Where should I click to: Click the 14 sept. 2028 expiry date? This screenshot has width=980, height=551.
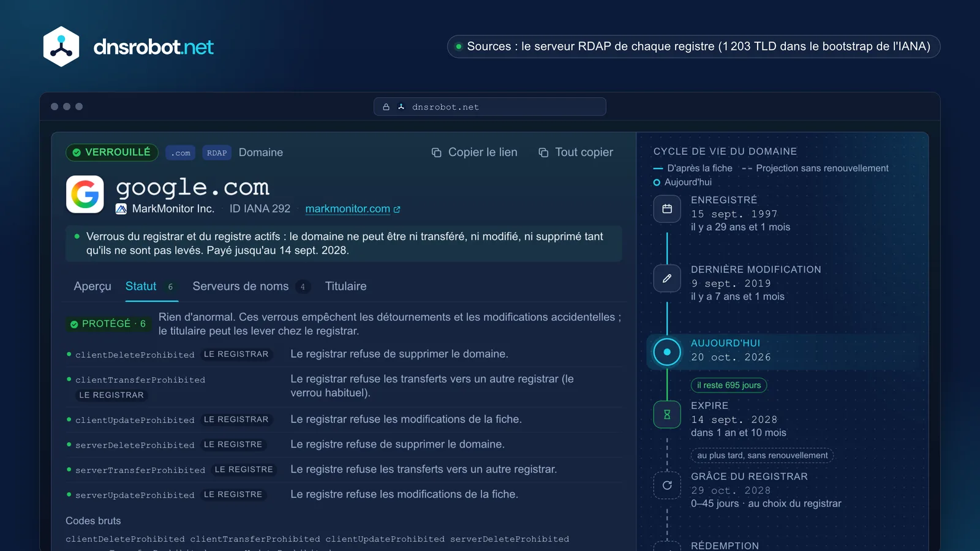734,420
